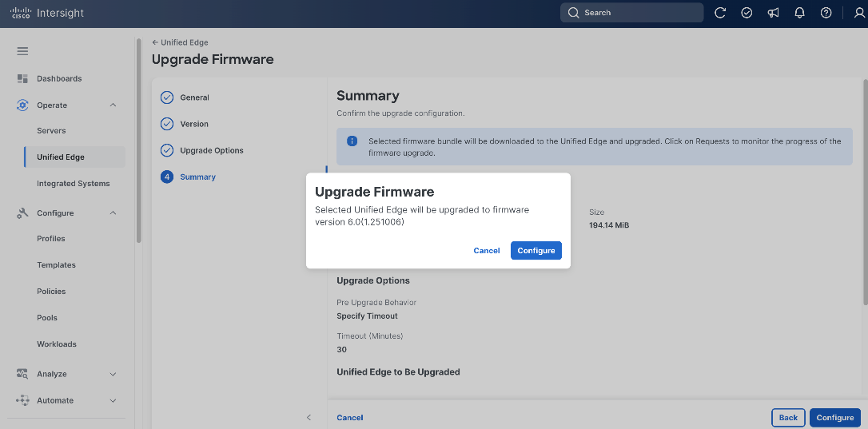
Task: Click the Unified Edge to Be Upgraded heading
Action: (398, 372)
